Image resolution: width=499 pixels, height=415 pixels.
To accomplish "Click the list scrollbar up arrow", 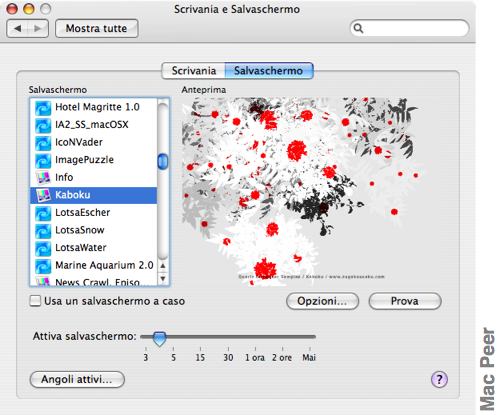I will (x=163, y=266).
